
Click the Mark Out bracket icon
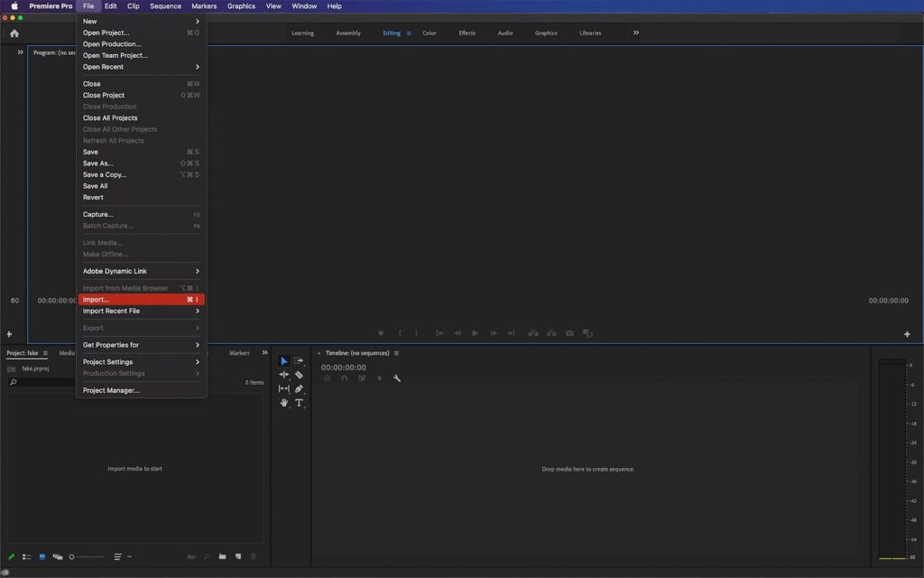tap(417, 333)
